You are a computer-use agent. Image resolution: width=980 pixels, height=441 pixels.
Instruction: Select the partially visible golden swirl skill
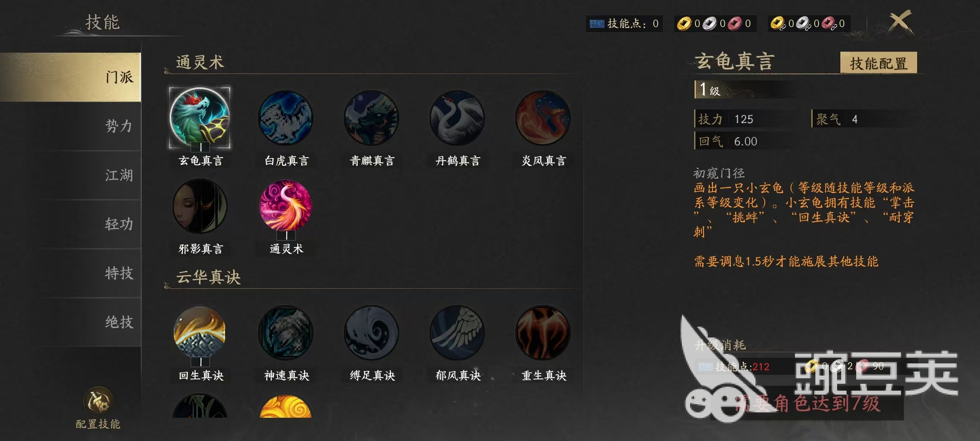pyautogui.click(x=286, y=406)
